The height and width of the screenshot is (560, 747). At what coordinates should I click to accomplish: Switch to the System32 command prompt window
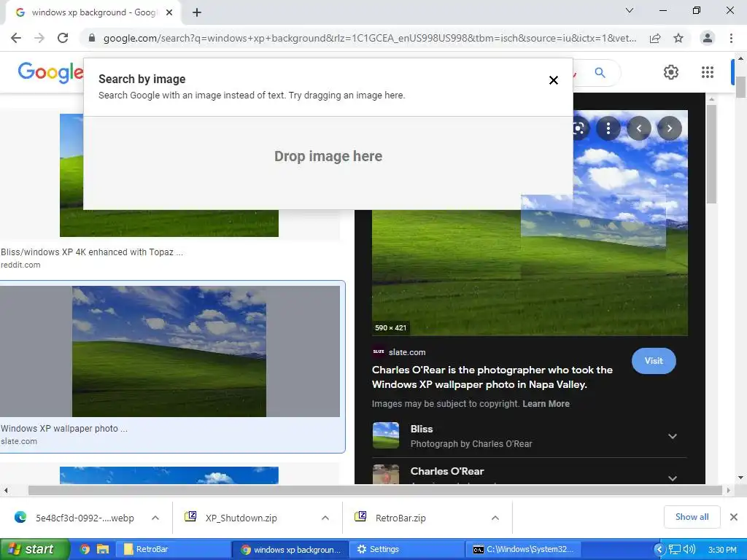523,549
